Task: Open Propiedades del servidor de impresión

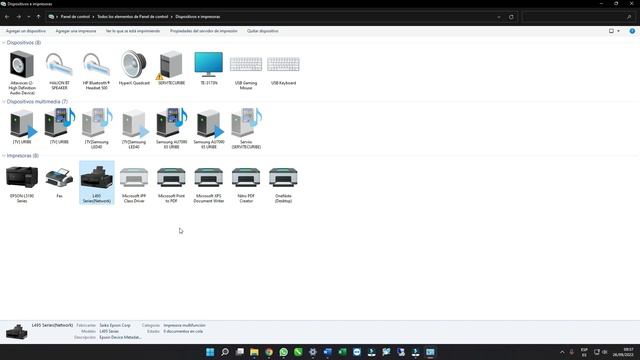Action: 204,31
